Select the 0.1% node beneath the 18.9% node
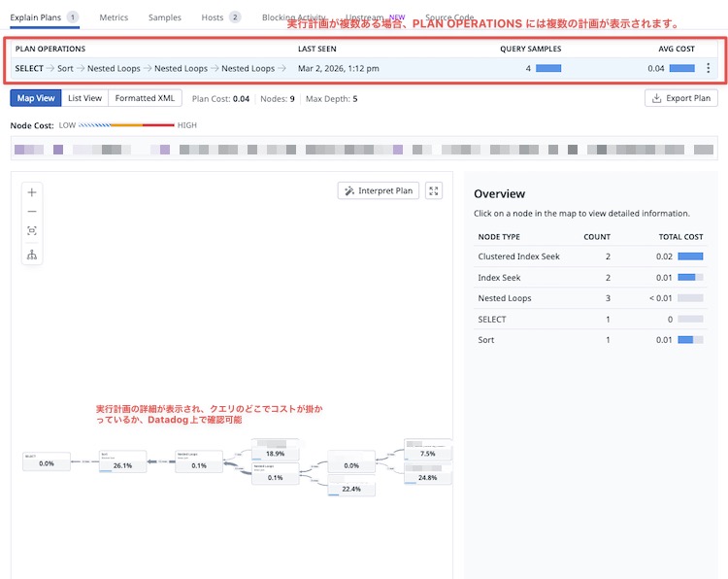 (x=276, y=473)
